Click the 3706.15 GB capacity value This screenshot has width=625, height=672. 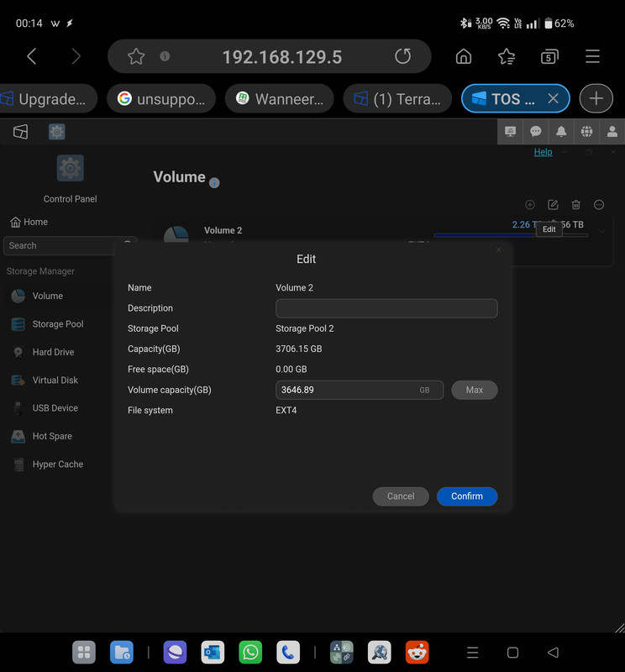299,349
